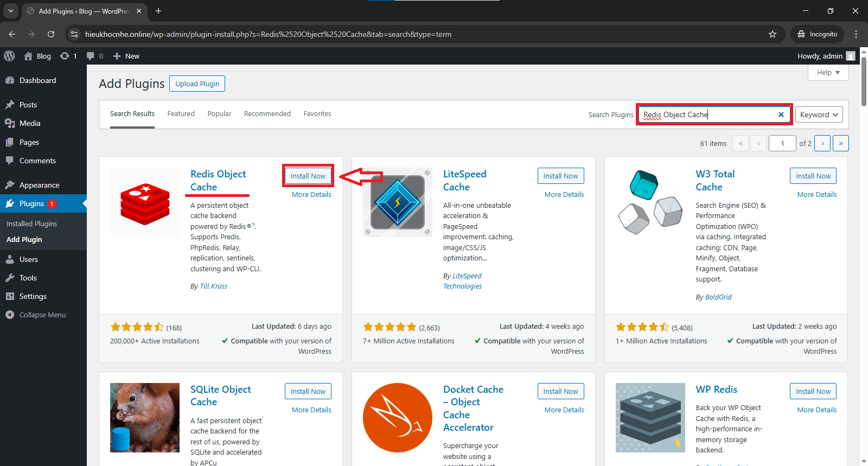Open the Chrome three-dot menu
This screenshot has height=466, width=868.
[856, 34]
